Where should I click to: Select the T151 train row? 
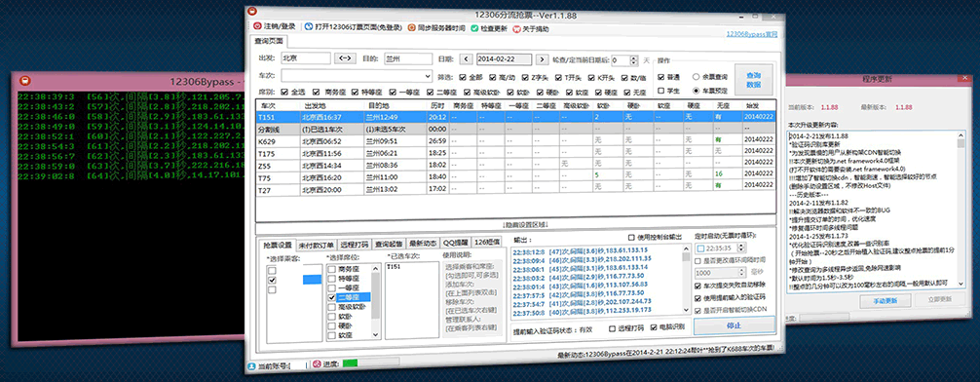(515, 116)
